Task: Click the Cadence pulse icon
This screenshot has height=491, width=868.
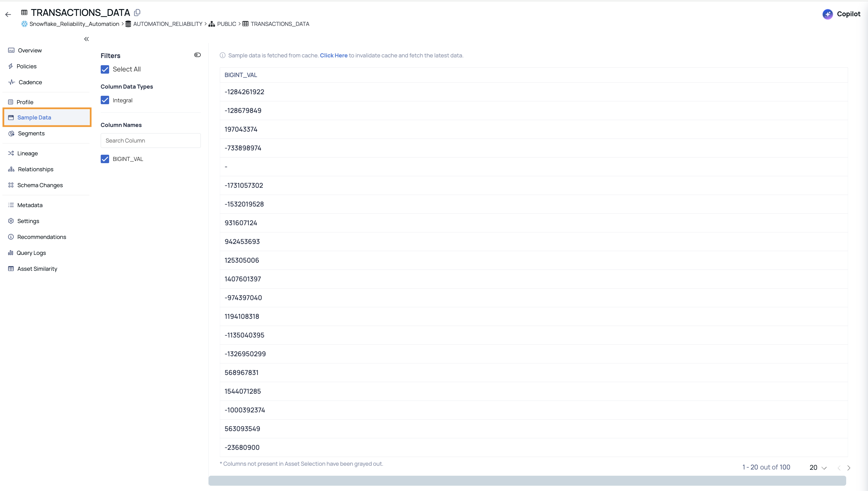Action: 12,82
